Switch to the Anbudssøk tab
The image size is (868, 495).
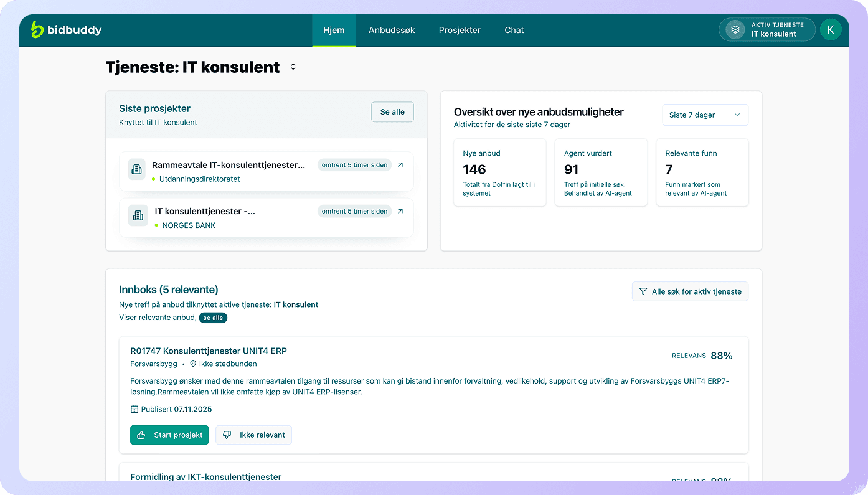pyautogui.click(x=392, y=30)
